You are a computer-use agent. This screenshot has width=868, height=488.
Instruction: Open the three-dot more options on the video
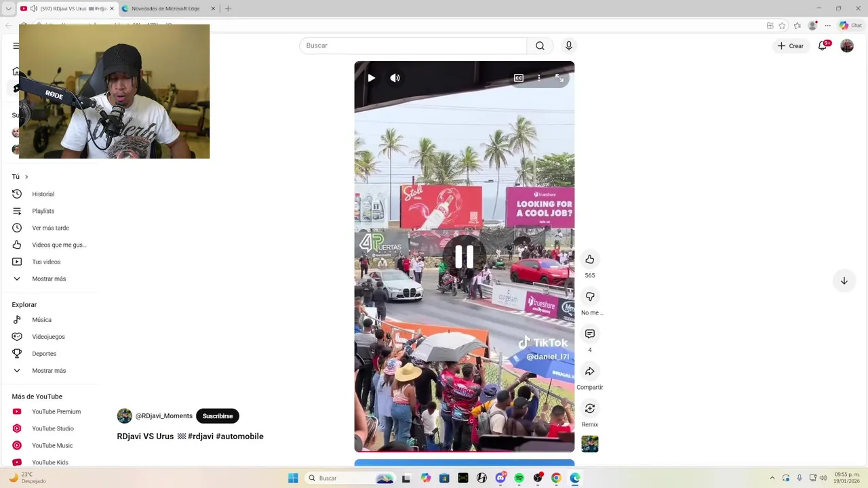[539, 78]
